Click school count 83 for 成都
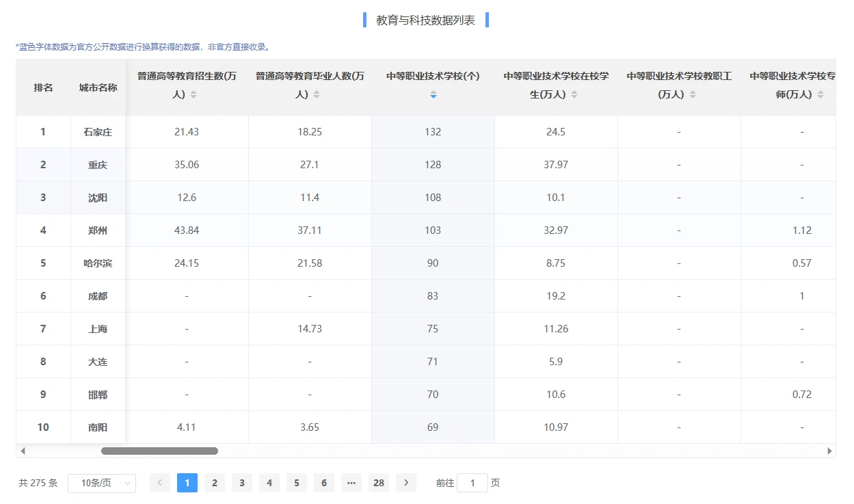Image resolution: width=854 pixels, height=504 pixels. coord(433,296)
